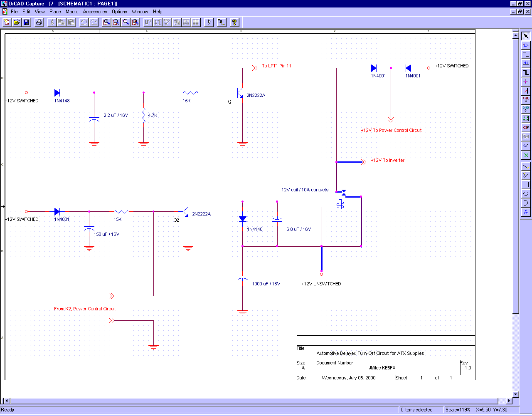The image size is (532, 416).
Task: Select the Place Power (PWR) symbol tool
Action: [x=526, y=100]
